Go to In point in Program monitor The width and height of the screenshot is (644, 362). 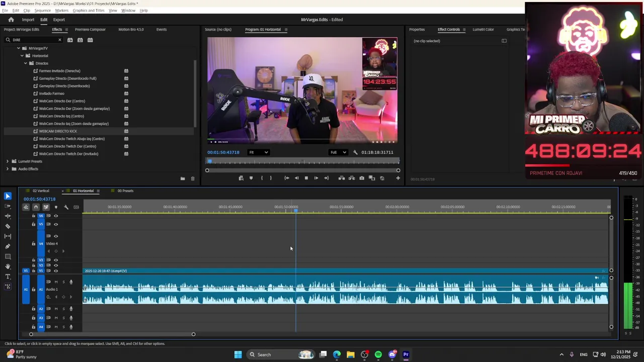tap(286, 178)
